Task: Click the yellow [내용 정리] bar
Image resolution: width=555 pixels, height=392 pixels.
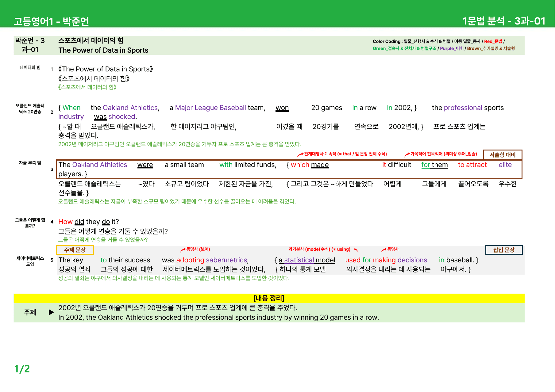Action: click(269, 298)
